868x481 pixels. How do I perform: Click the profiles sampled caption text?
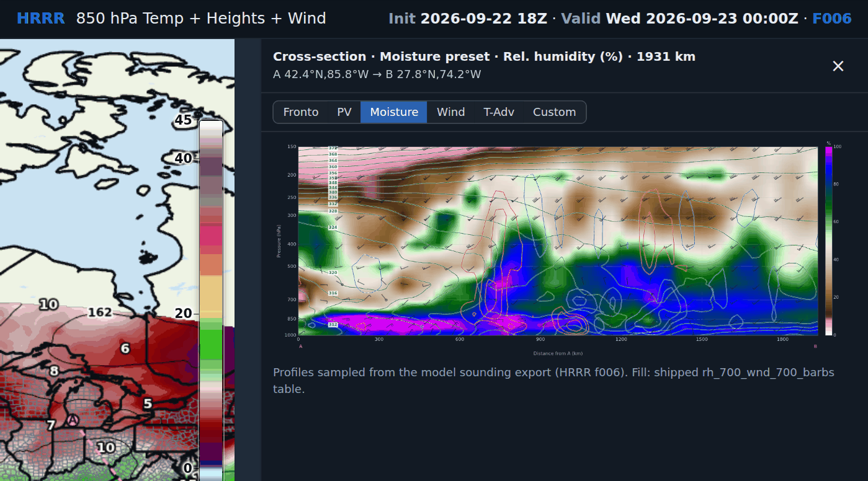tap(553, 381)
